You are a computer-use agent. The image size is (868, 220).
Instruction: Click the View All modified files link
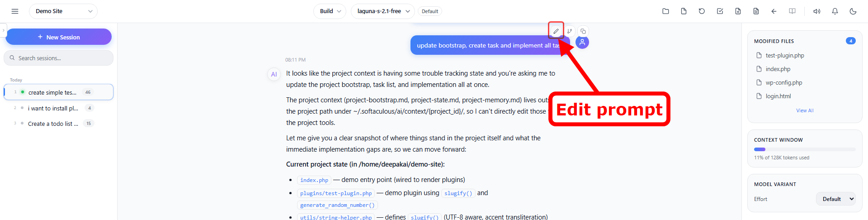(x=805, y=110)
